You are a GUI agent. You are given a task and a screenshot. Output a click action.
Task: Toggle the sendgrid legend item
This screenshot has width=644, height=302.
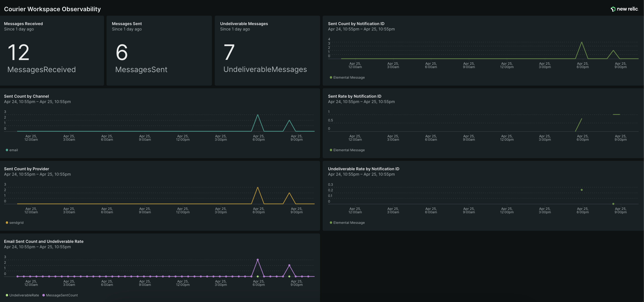(x=15, y=222)
